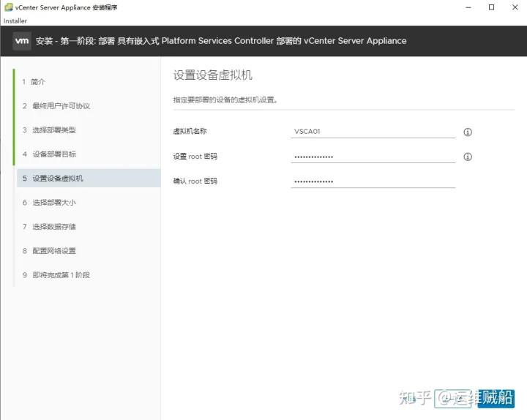
Task: Click into the 确认 root 密码 field
Action: coord(373,181)
